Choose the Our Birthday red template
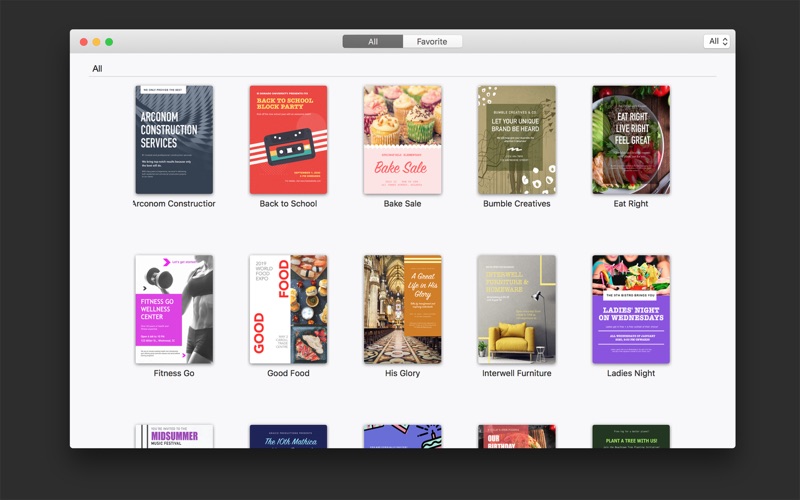Image resolution: width=800 pixels, height=500 pixels. 517,436
